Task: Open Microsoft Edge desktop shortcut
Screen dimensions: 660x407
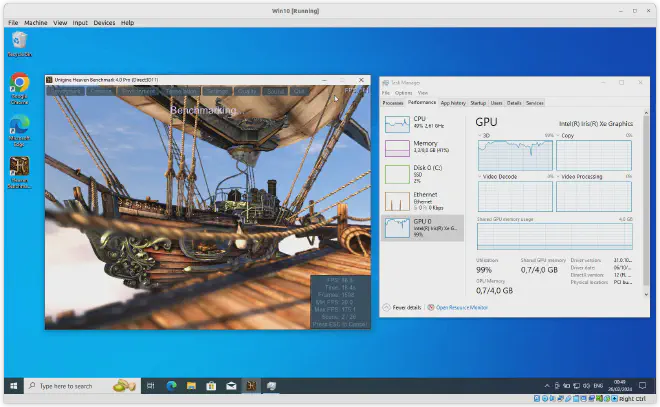Action: (19, 126)
